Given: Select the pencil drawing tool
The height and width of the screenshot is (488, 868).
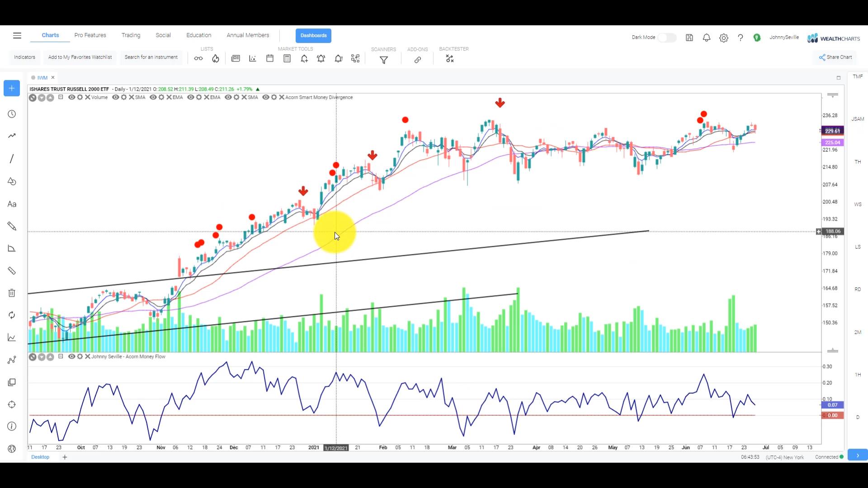Looking at the screenshot, I should click(x=12, y=226).
